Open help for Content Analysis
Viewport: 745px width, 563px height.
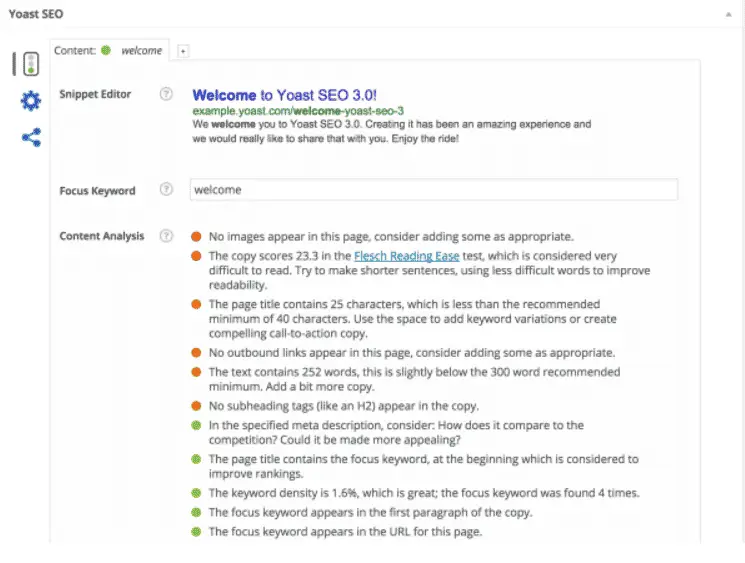[x=166, y=236]
